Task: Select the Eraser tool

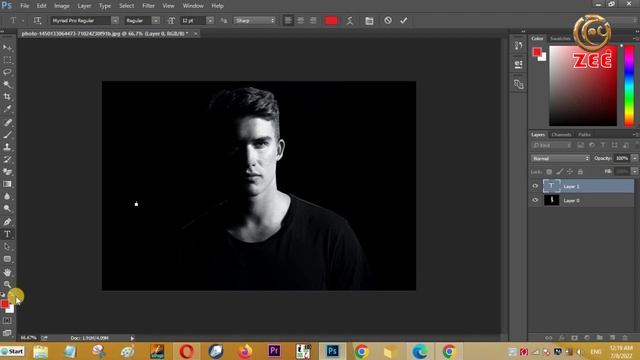Action: pyautogui.click(x=7, y=171)
